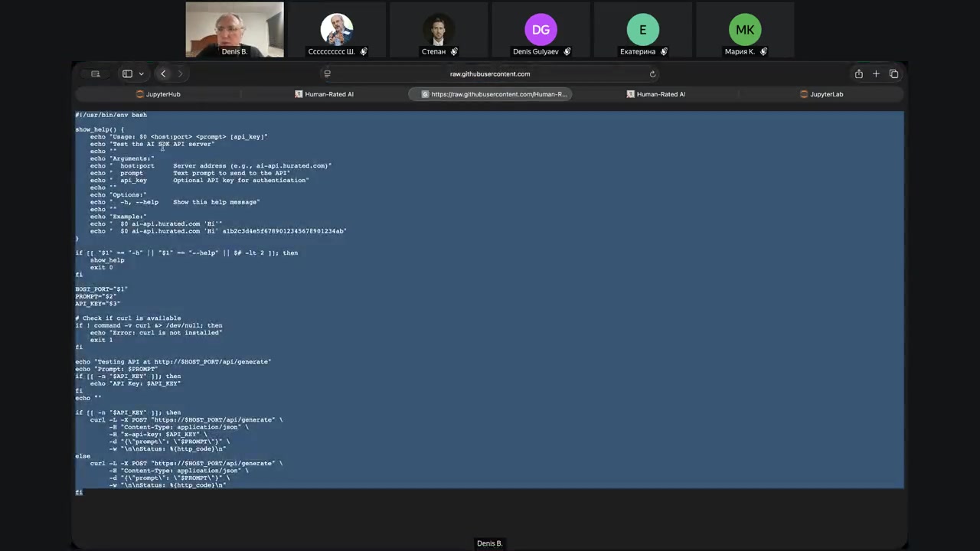Select the raw.githubusercontent.com Human-R... tab
The width and height of the screenshot is (980, 551).
point(494,94)
